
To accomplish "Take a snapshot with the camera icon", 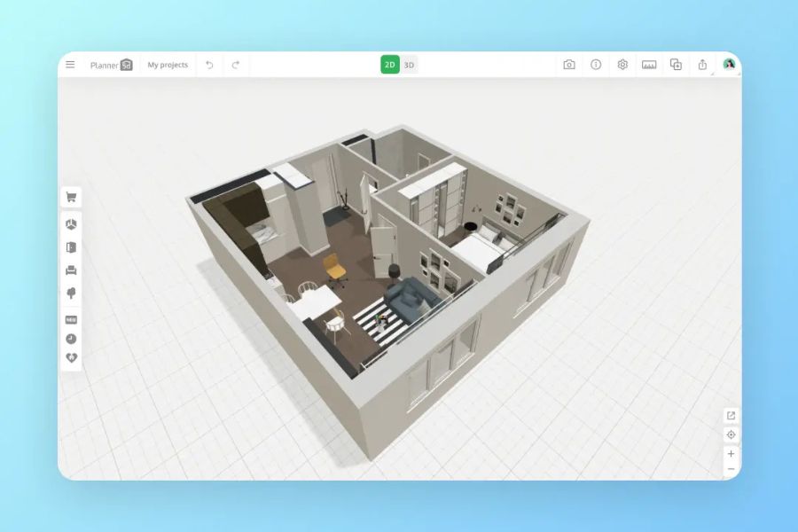I will (x=568, y=65).
